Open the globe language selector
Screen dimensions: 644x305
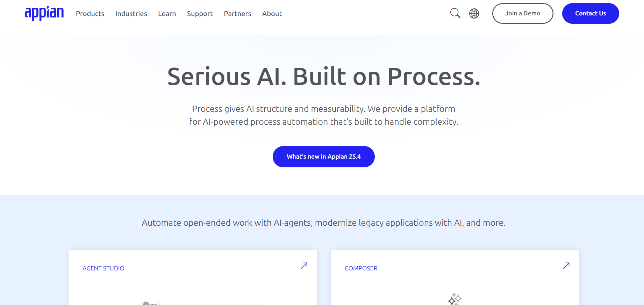[474, 13]
